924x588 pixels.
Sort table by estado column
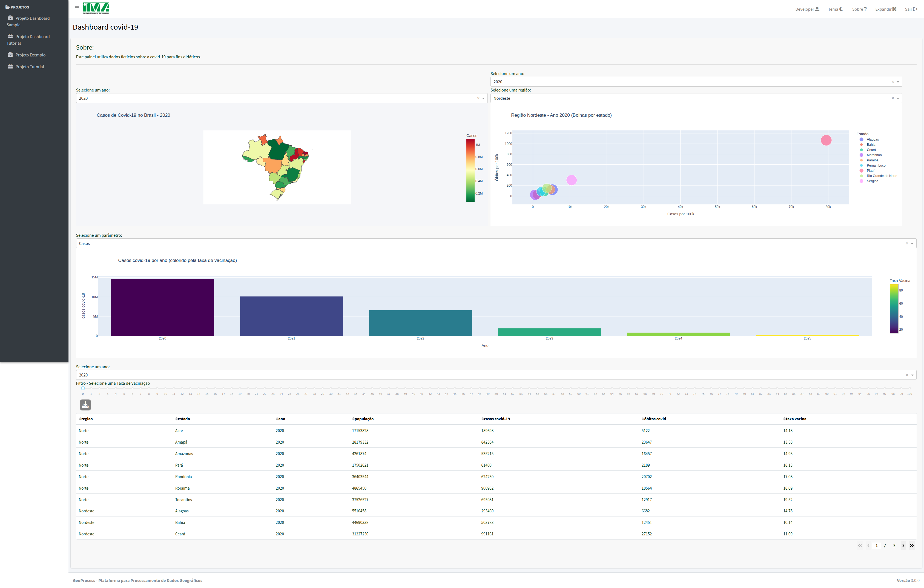(x=177, y=419)
